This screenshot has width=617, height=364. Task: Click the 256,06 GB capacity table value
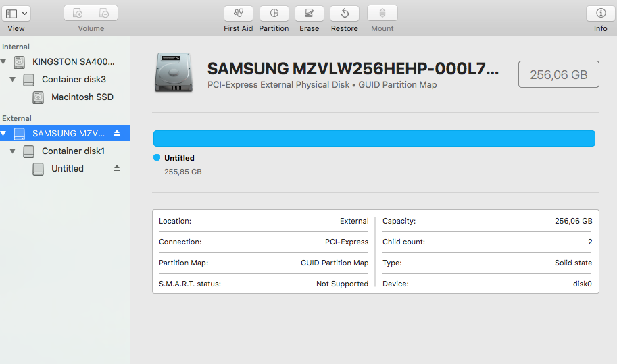click(x=573, y=222)
